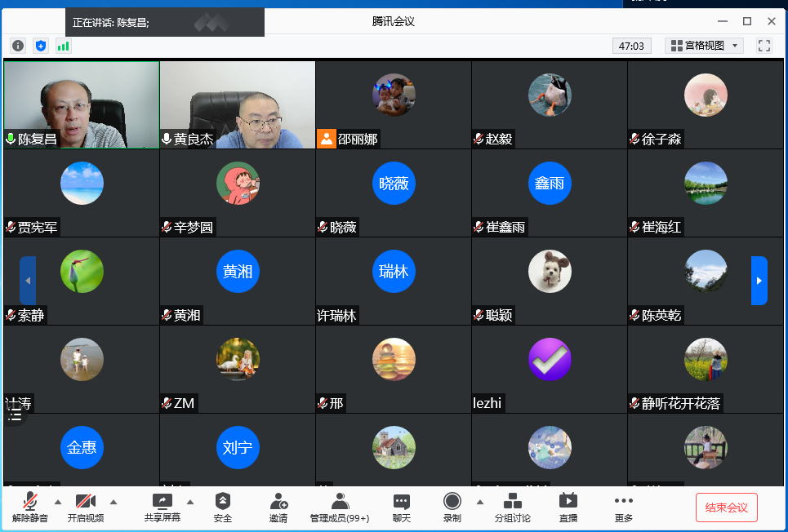788x532 pixels.
Task: Toggle 解除静音 microphone button
Action: point(30,507)
